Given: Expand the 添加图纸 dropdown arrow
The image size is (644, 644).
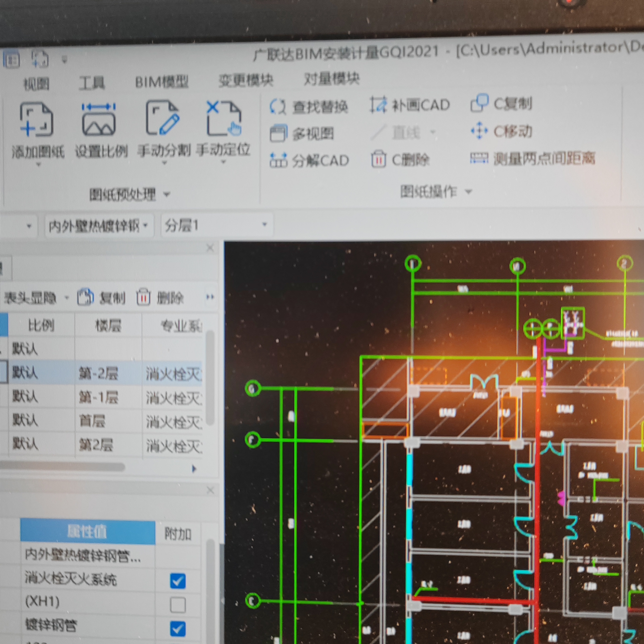Looking at the screenshot, I should pyautogui.click(x=38, y=164).
